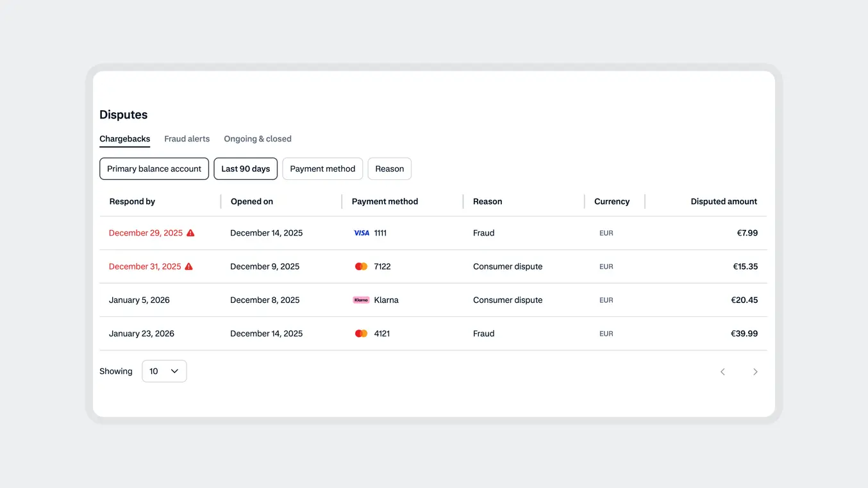This screenshot has width=868, height=488.
Task: Go to the next page of disputes
Action: coord(755,371)
